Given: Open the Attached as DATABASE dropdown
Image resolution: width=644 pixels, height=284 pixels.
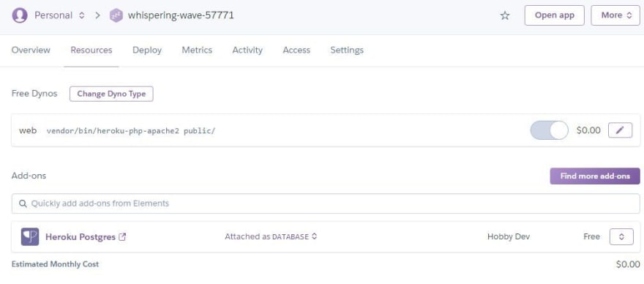Looking at the screenshot, I should [x=271, y=236].
